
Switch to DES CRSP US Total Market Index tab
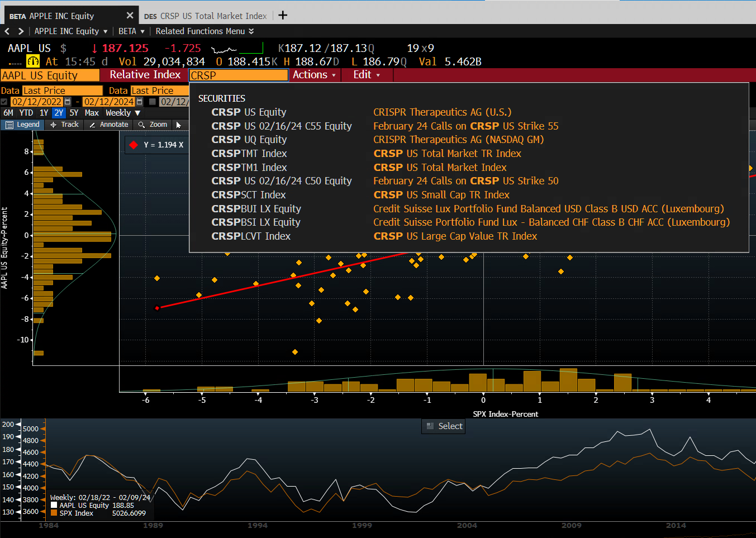205,16
